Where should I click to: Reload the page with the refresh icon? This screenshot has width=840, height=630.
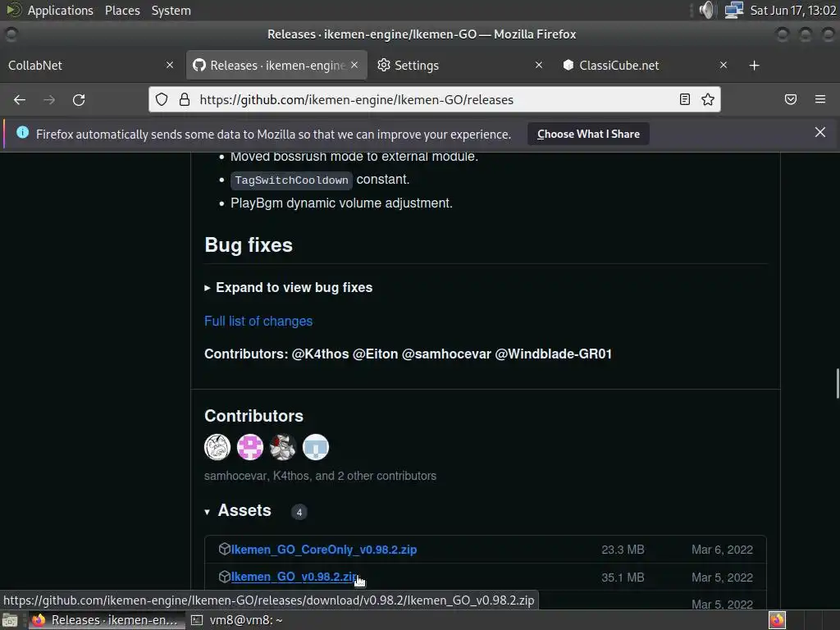[79, 99]
